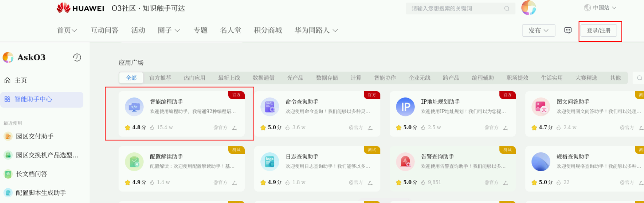
Task: Click the 告警查询助手 app icon
Action: (405, 161)
